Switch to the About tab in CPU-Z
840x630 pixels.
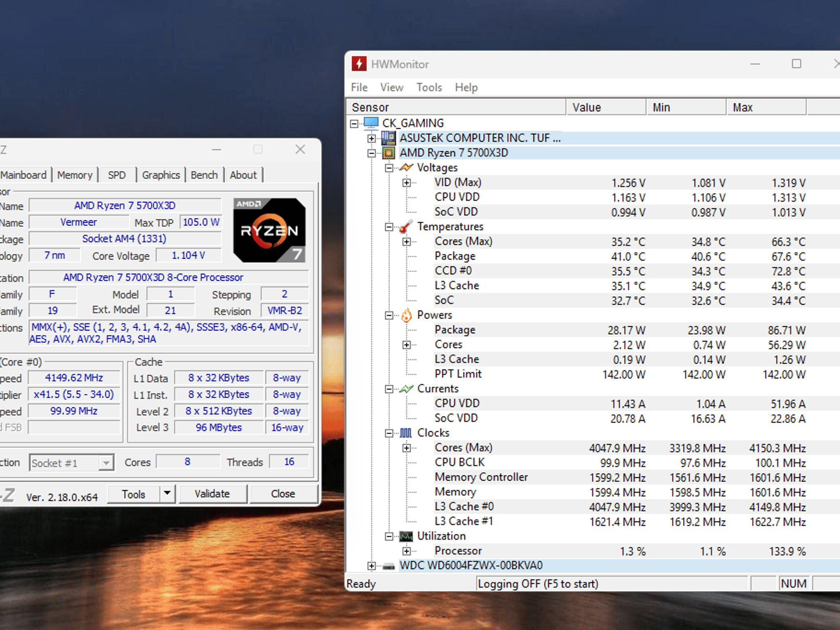click(x=243, y=175)
